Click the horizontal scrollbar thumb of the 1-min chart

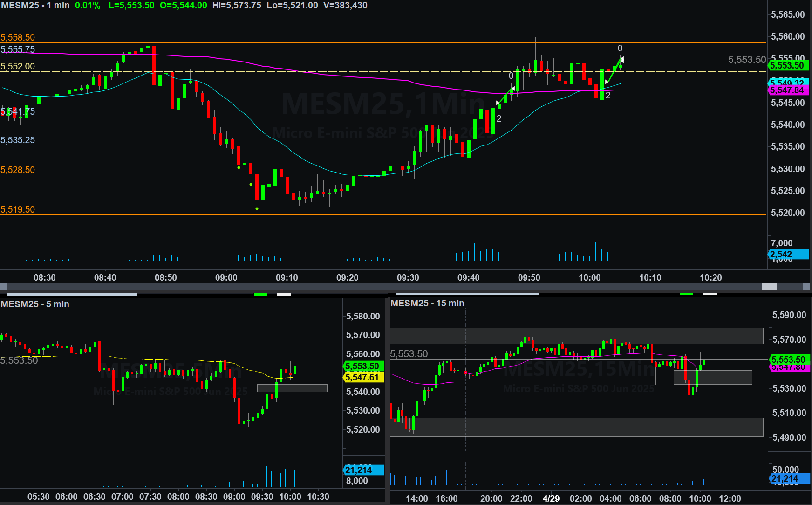[769, 286]
